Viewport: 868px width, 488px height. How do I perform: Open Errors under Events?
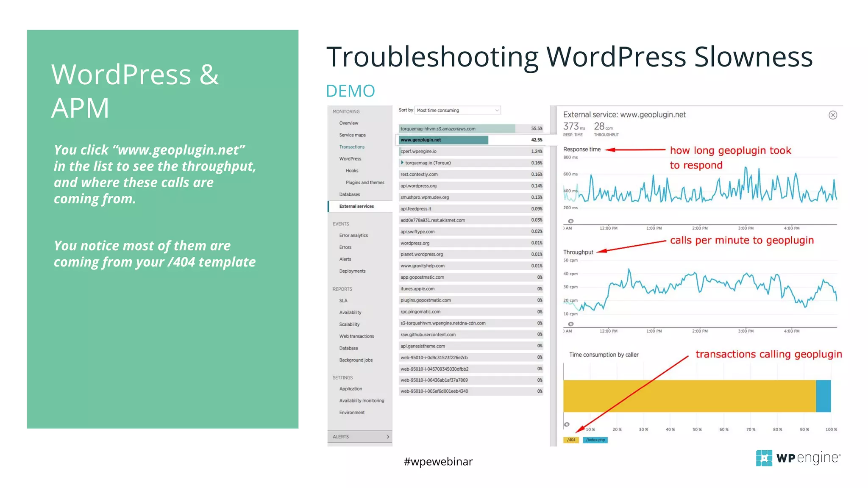(x=345, y=247)
